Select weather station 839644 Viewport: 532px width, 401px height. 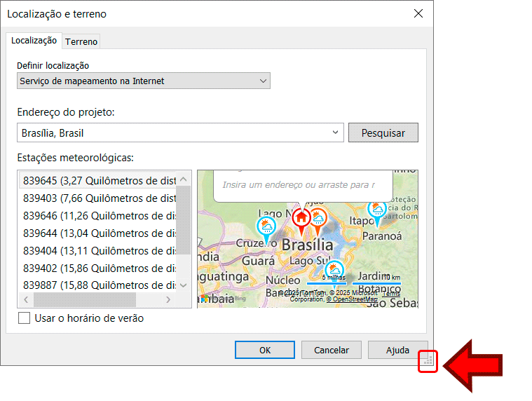[97, 233]
